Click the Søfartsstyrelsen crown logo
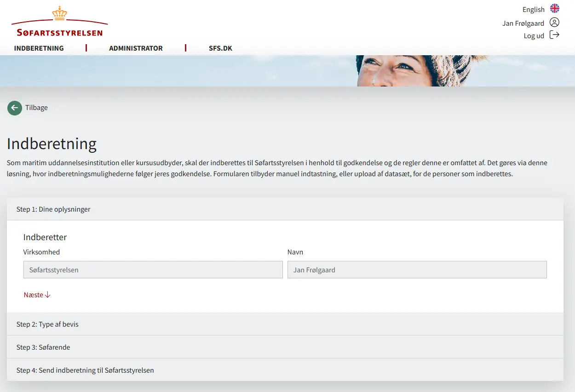The height and width of the screenshot is (392, 575). tap(59, 22)
